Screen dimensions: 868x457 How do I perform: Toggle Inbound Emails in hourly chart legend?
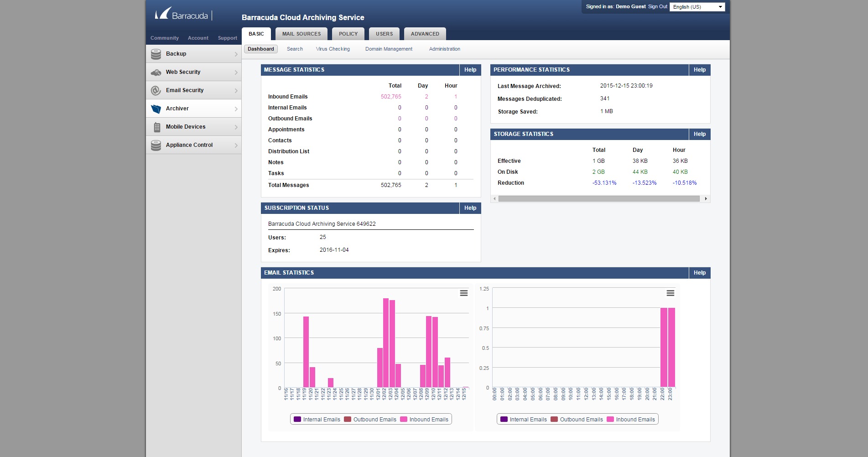coord(631,420)
